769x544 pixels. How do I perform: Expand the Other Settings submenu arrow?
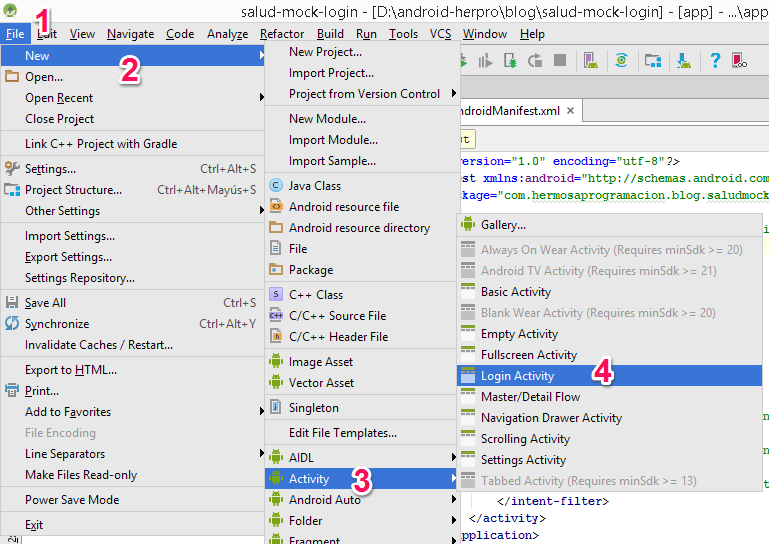(x=262, y=210)
